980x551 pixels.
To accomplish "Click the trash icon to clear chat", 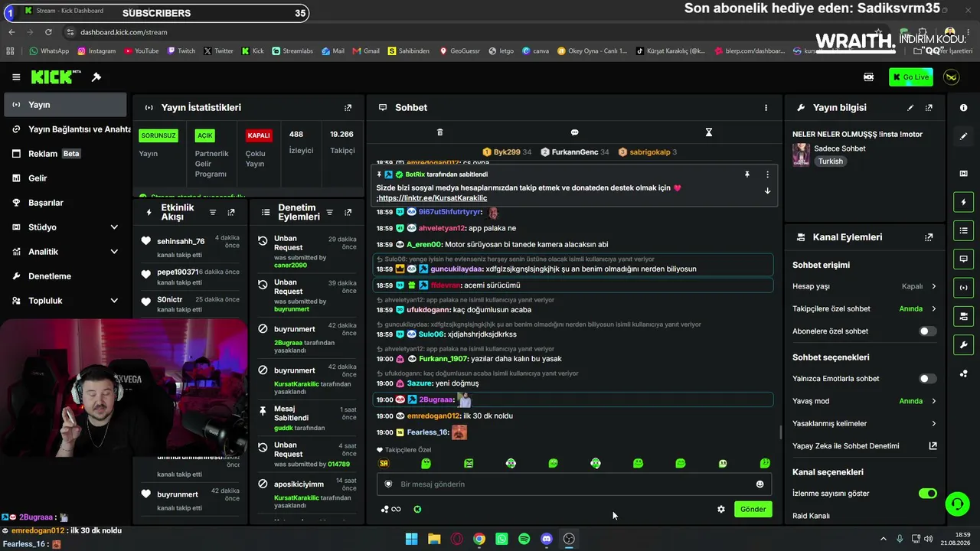I will [x=439, y=132].
